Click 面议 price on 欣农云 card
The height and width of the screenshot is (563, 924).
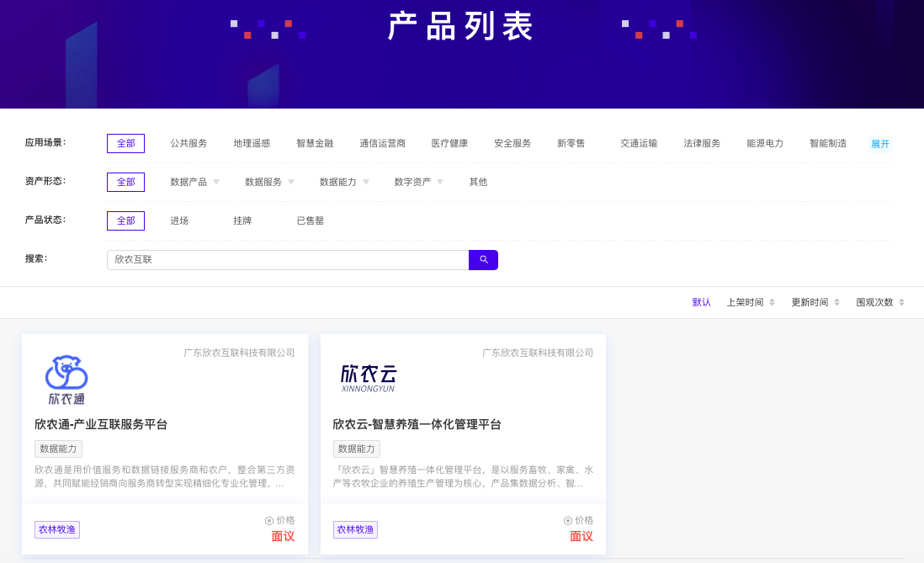click(x=581, y=536)
